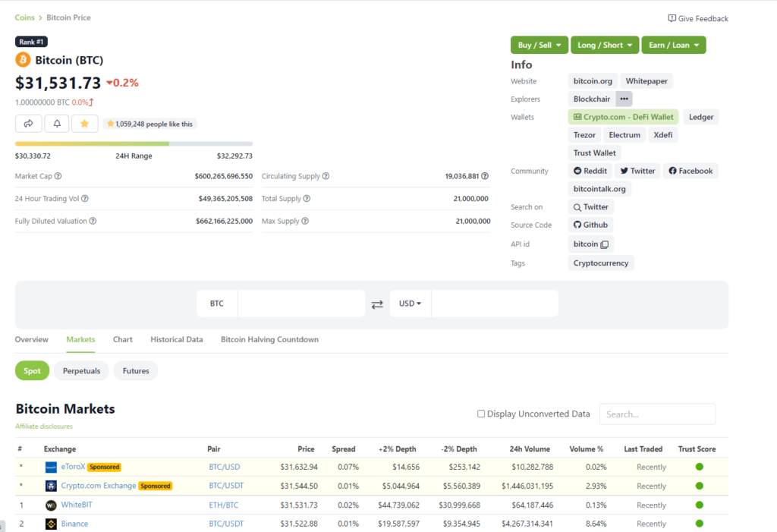This screenshot has height=532, width=777.
Task: Expand the Earn / Loan menu
Action: [673, 45]
